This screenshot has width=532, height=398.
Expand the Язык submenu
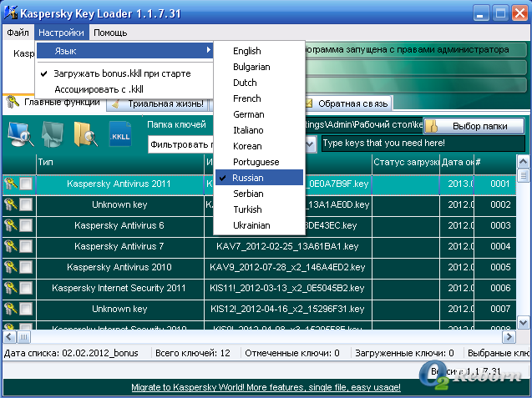click(x=124, y=51)
